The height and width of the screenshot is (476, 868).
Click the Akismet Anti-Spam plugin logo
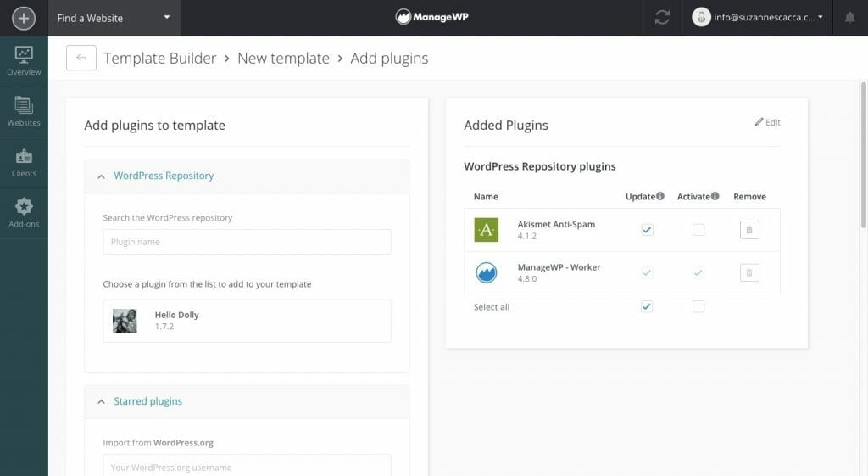click(486, 230)
